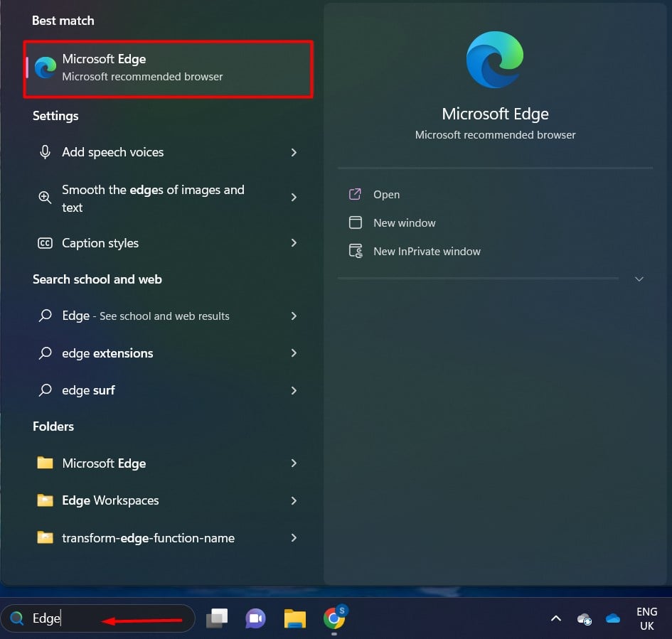Open Microsoft Edge folder result
Viewport: 672px width, 639px height.
tap(169, 463)
